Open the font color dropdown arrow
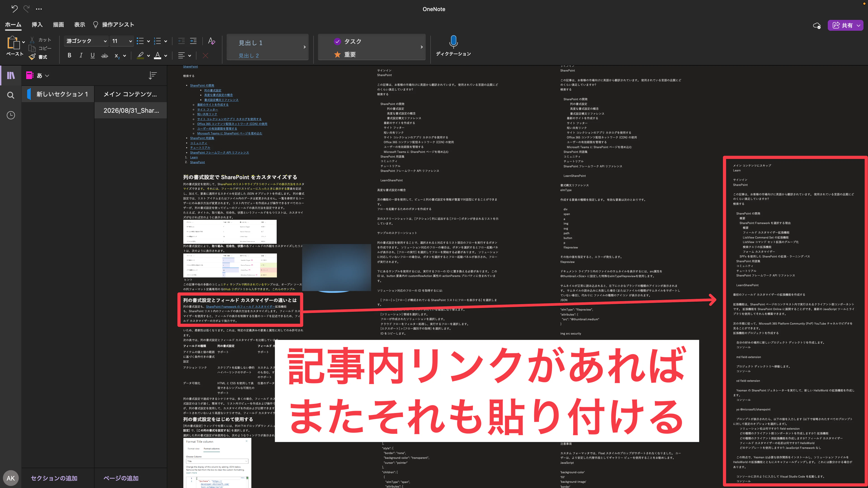Viewport: 868px width, 488px height. pyautogui.click(x=166, y=56)
